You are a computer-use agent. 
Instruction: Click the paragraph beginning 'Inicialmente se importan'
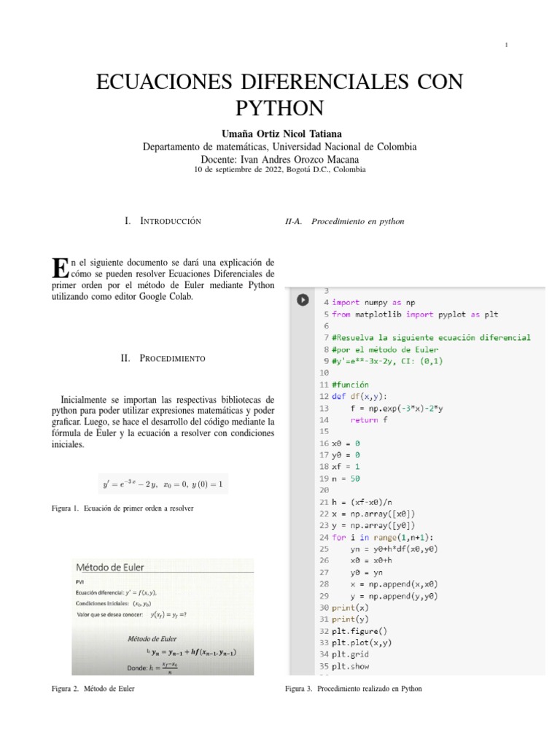[x=163, y=422]
